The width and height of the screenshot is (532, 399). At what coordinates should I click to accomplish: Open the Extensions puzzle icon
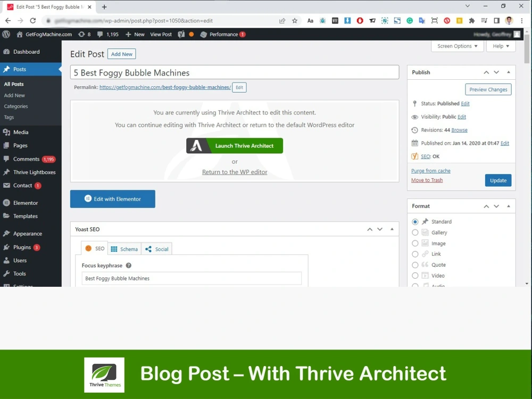coord(471,21)
